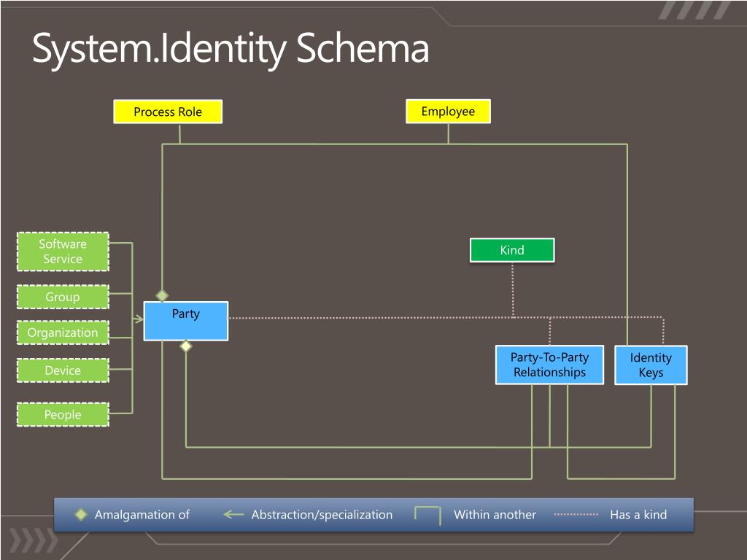The image size is (747, 560).
Task: Click the legend's Abstraction arrow icon
Action: coord(233,514)
